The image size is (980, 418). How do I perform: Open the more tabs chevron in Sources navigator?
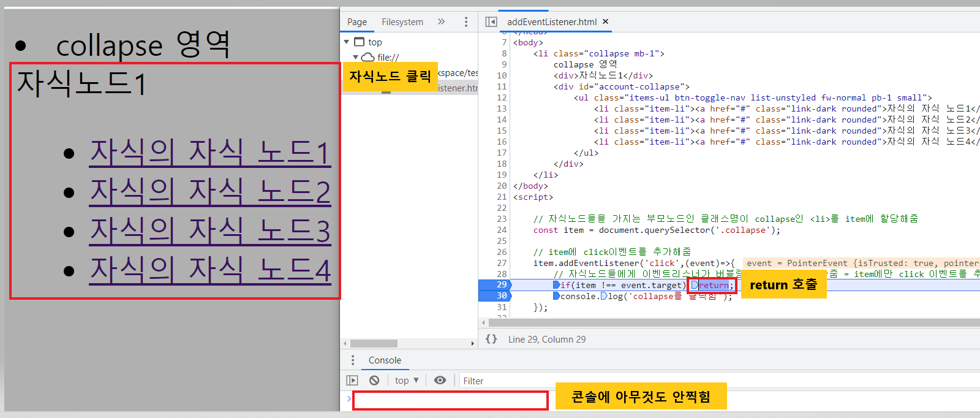click(441, 21)
